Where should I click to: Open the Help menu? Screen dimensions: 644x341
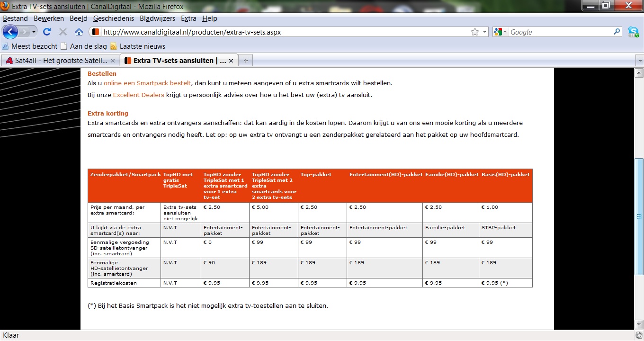[x=209, y=18]
